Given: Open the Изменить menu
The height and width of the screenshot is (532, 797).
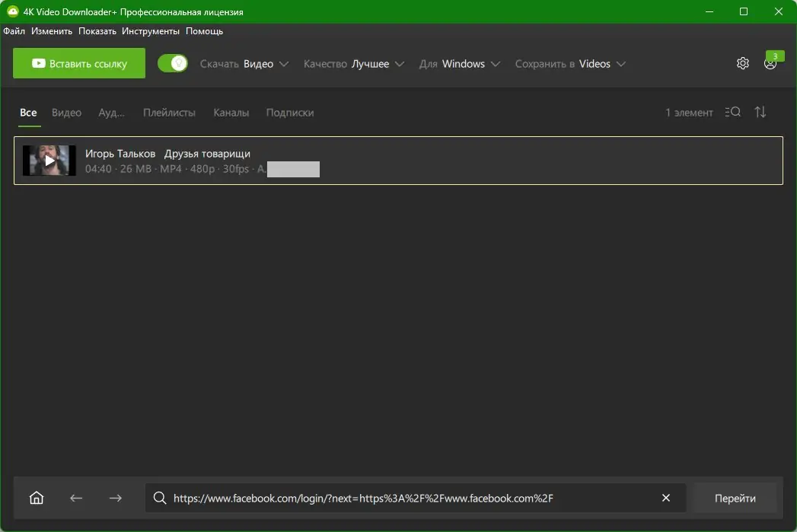Looking at the screenshot, I should (51, 31).
